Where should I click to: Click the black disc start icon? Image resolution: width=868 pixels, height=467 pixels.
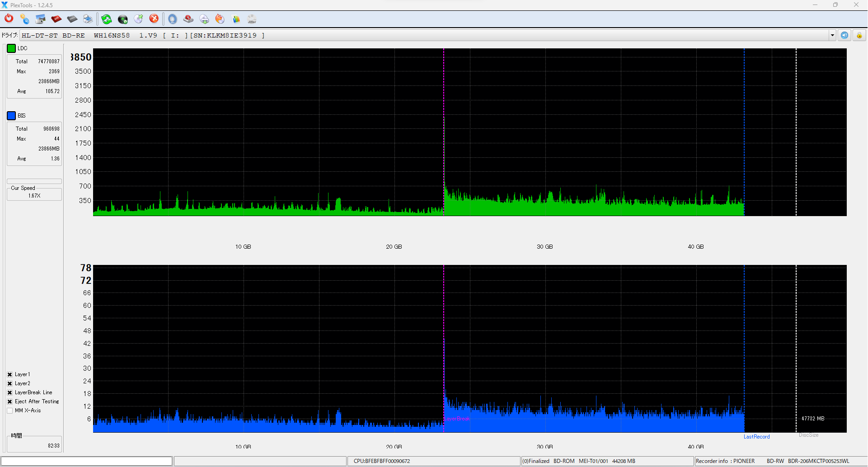coord(122,19)
